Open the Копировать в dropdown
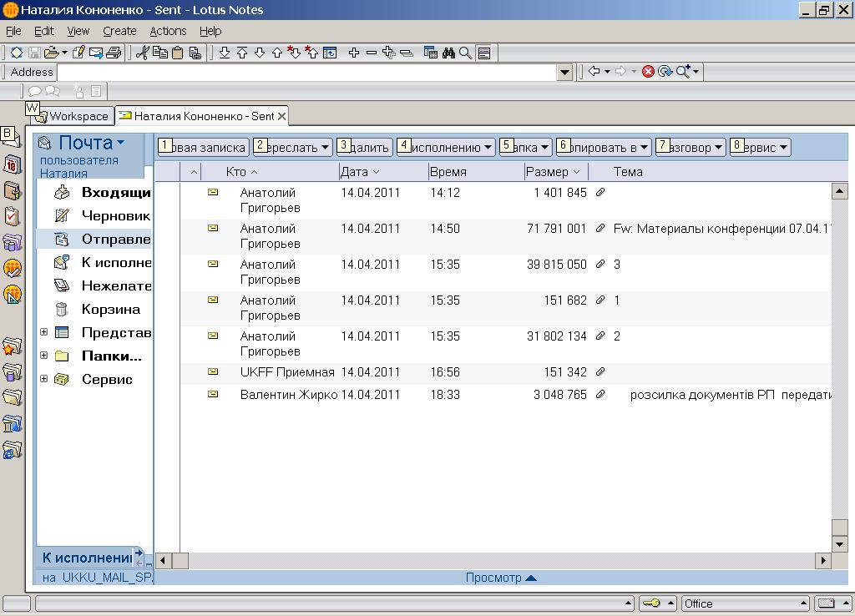Screen dimensions: 855x616 (604, 147)
